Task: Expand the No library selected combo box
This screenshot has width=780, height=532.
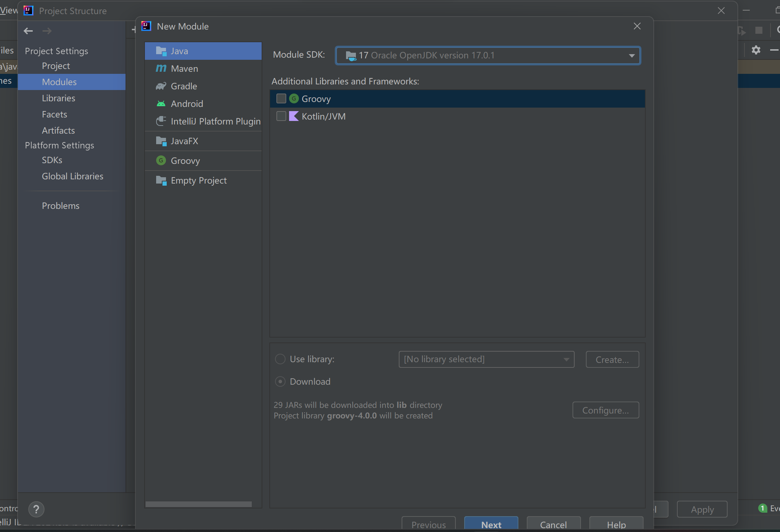Action: point(486,359)
